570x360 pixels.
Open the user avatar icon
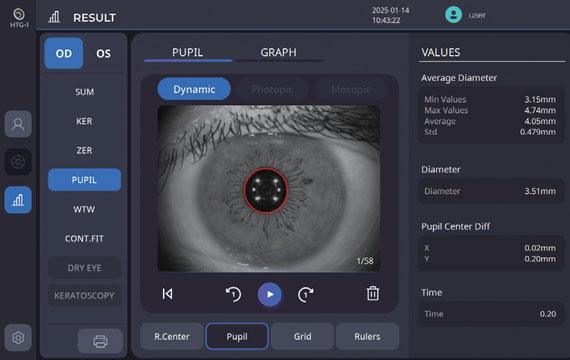[453, 15]
